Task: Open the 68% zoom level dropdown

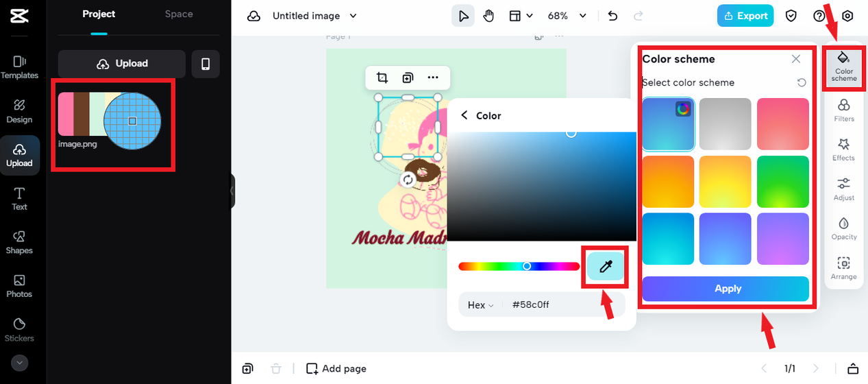Action: coord(567,16)
